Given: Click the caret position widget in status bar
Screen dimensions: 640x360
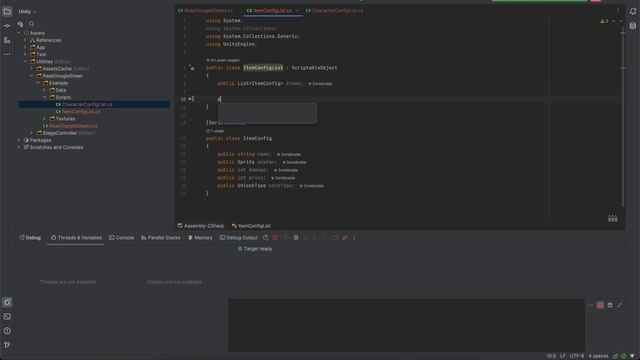Looking at the screenshot, I should (x=551, y=356).
